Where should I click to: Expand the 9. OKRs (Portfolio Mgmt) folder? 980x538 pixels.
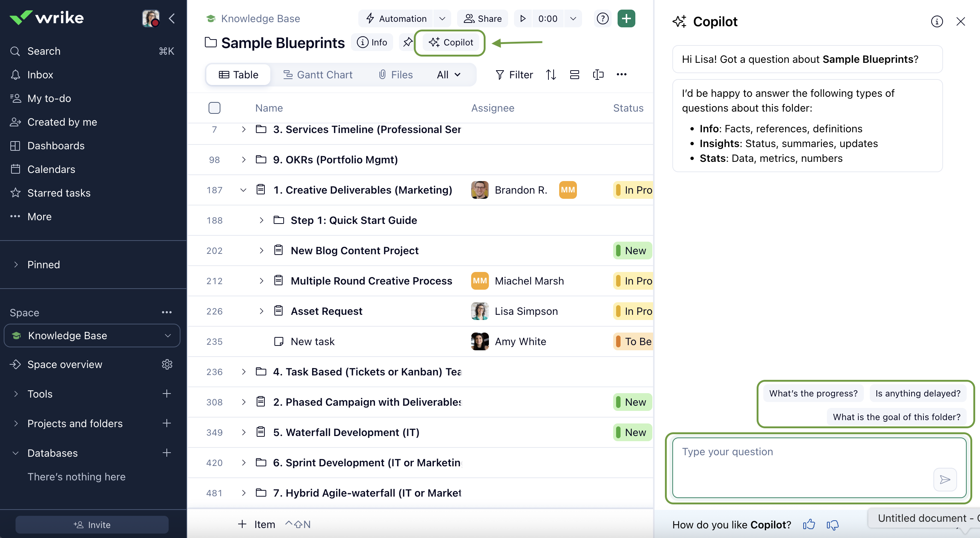(243, 159)
